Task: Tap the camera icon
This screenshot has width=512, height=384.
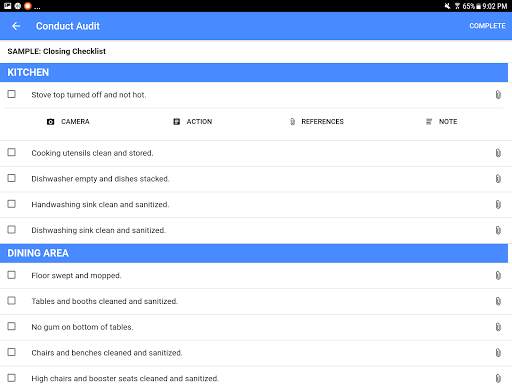Action: click(50, 122)
